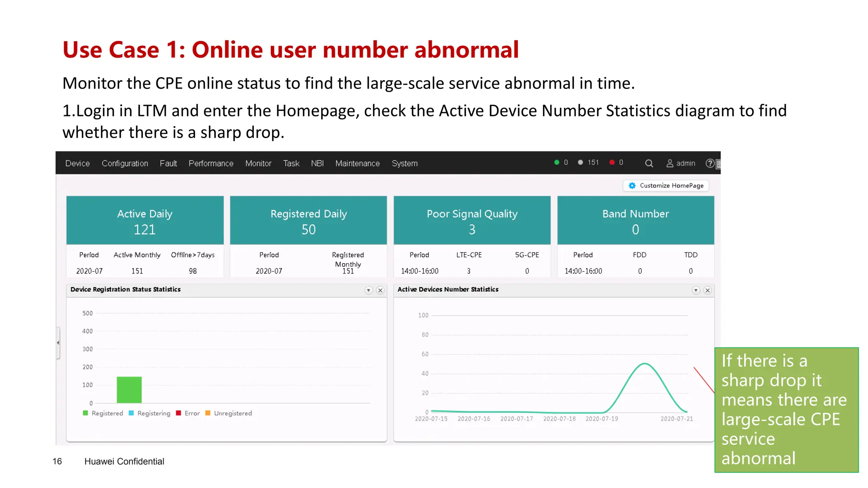Click the Band Number period 14:00-16:00

583,271
